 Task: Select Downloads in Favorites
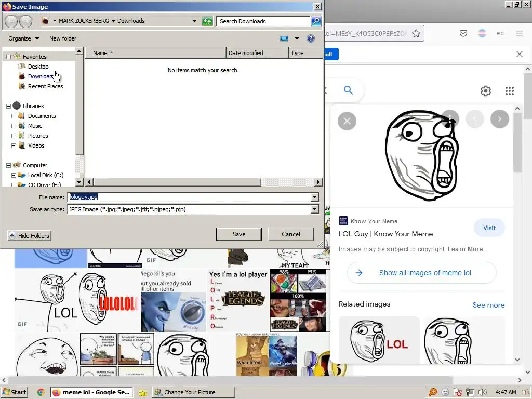[41, 76]
